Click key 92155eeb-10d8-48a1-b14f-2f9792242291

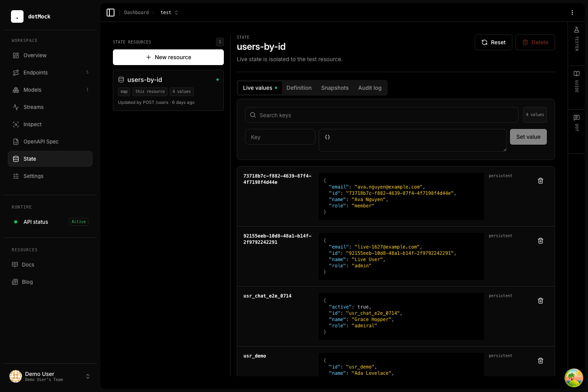[278, 239]
